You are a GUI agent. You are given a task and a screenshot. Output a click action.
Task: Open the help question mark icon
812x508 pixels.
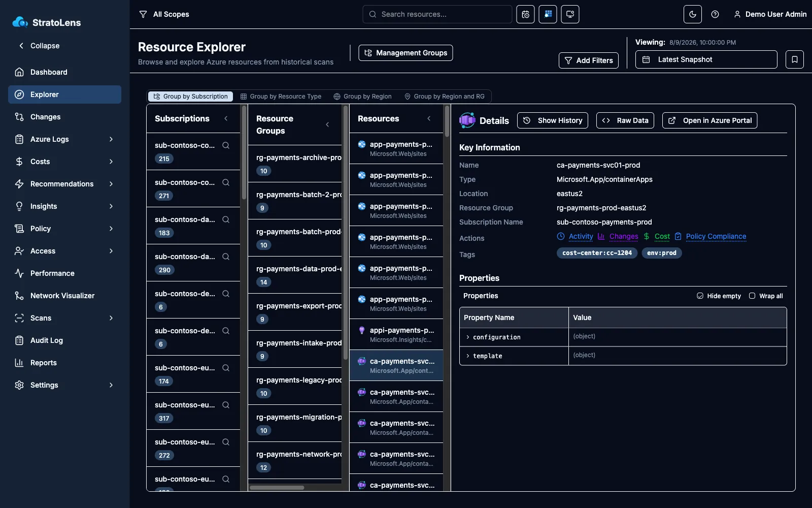click(715, 14)
